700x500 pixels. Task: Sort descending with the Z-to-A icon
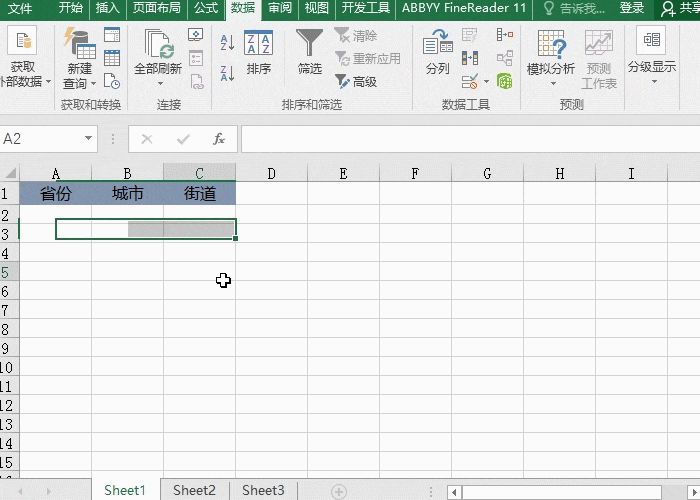point(226,73)
